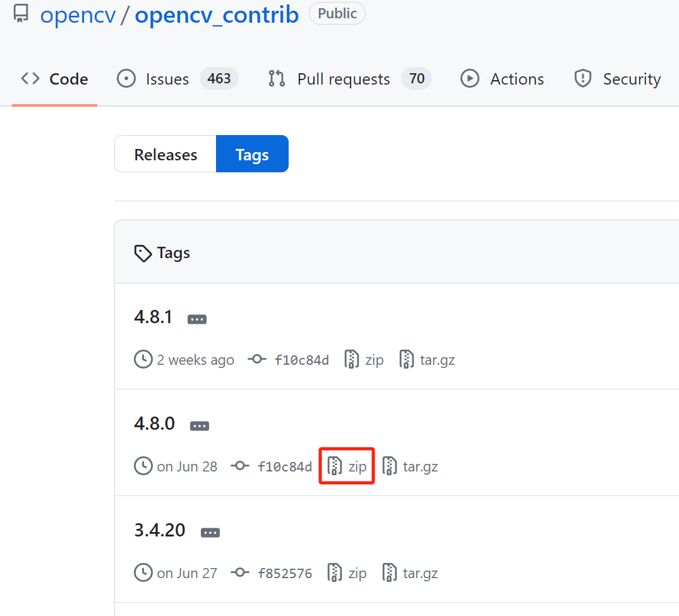
Task: Click the tag icon in Tags header
Action: coord(143,254)
